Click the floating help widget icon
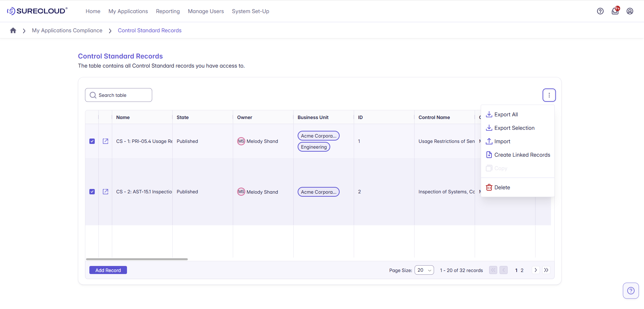Image resolution: width=644 pixels, height=309 pixels. pos(631,291)
